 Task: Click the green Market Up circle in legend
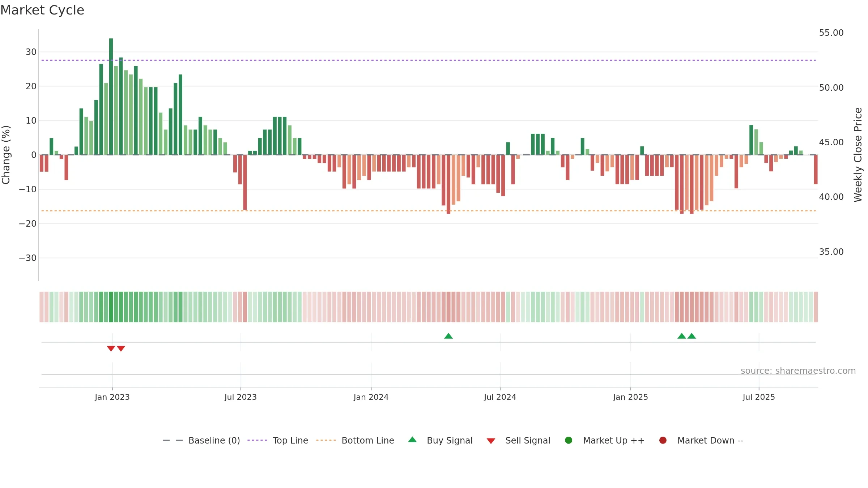pos(569,440)
